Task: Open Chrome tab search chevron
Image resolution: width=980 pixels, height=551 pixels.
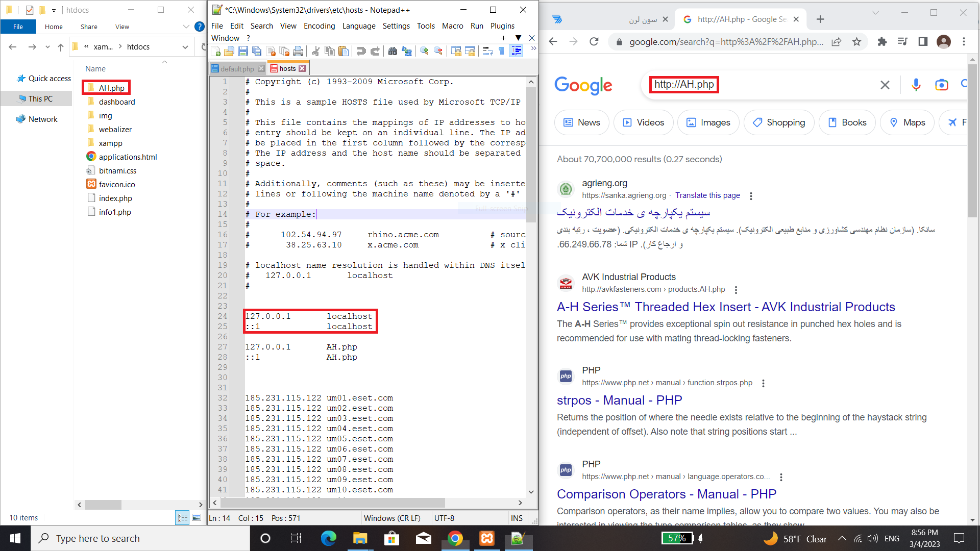Action: (x=875, y=13)
